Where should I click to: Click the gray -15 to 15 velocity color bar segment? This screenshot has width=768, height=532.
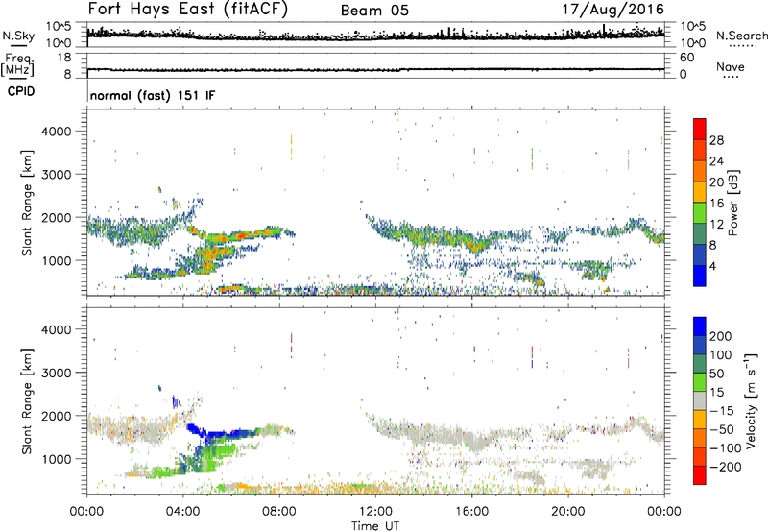pos(700,400)
